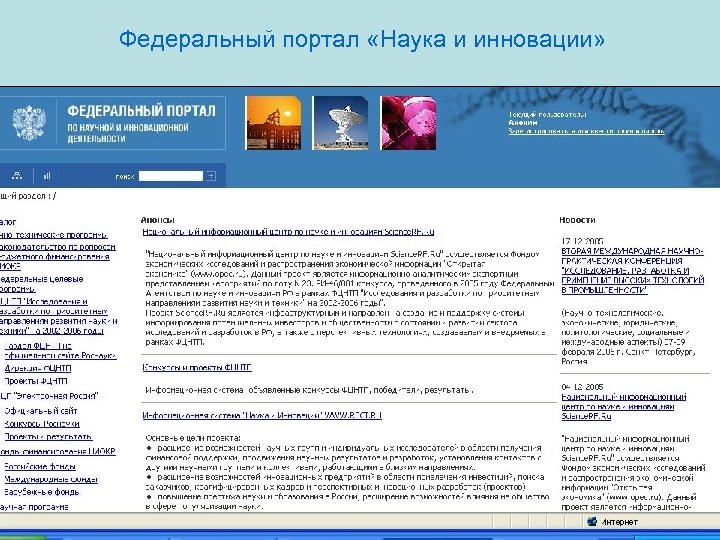Open ВТОРАЯ МЕЖДУНАРОДНАЯ НАУЧНО-ПРАКТИЧЕСКАЯ КОНФЕРЕНЦИЯ news link
Screen dimensions: 720x540
click(x=633, y=270)
